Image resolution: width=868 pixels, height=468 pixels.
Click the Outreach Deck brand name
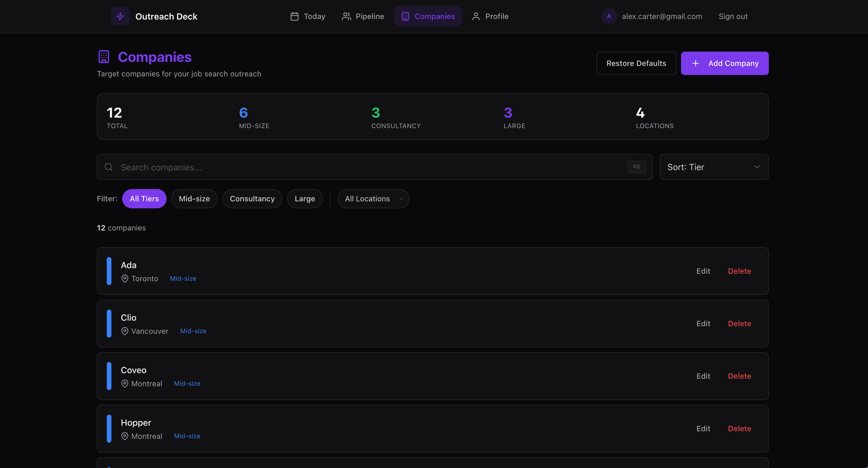click(167, 17)
